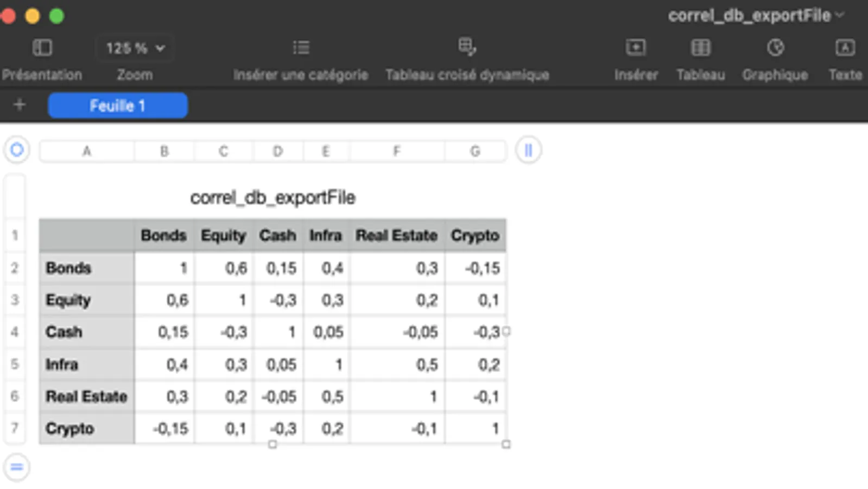Click the table select-all circle handle

point(17,150)
